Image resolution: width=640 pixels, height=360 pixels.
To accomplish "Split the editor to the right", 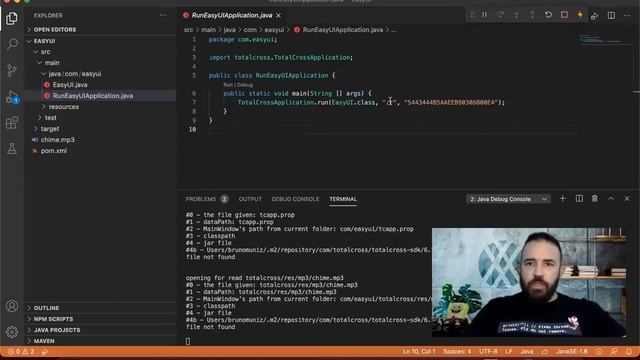I will pos(611,16).
